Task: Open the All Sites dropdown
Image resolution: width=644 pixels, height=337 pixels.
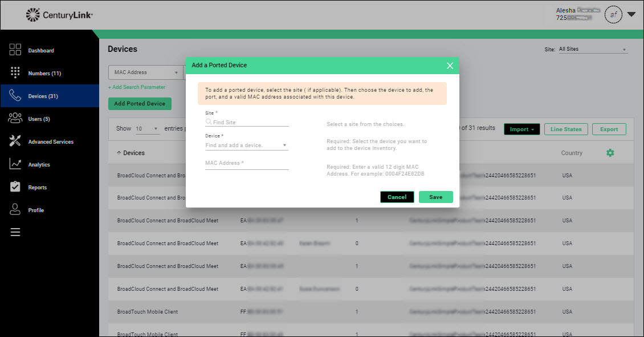Action: (x=592, y=49)
